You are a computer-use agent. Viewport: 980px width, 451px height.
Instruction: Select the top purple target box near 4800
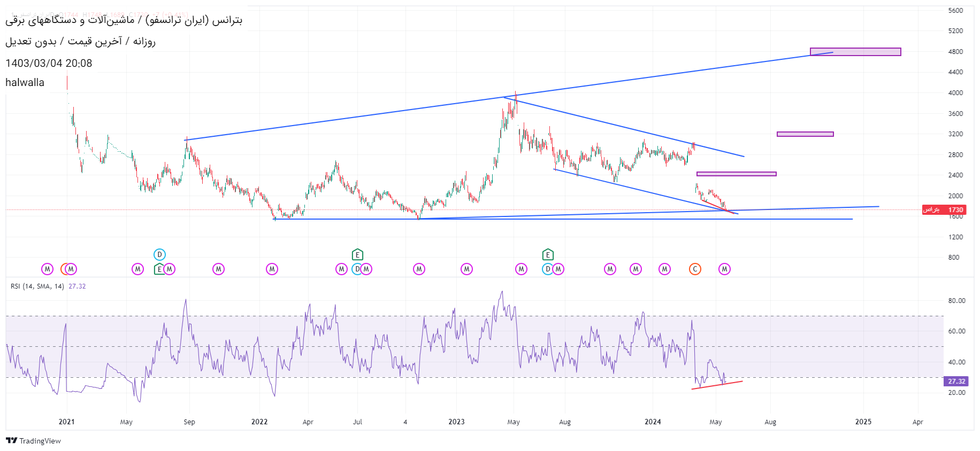pos(855,52)
